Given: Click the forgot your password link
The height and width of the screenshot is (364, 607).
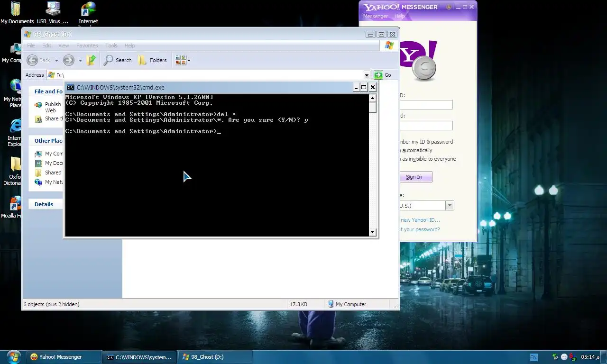Looking at the screenshot, I should (x=420, y=229).
